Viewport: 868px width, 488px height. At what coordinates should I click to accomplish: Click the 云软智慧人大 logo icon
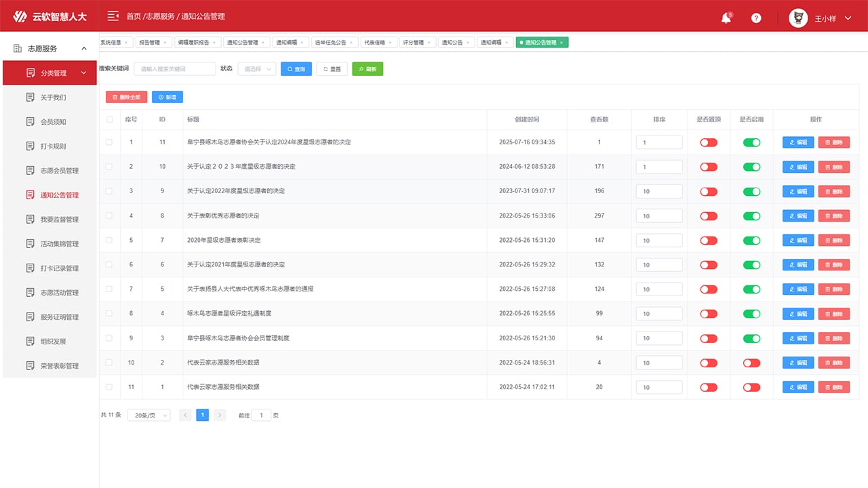(20, 16)
